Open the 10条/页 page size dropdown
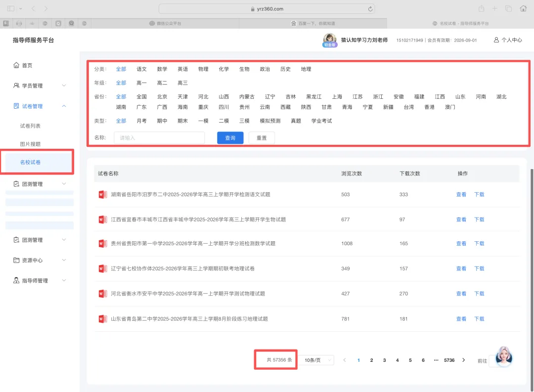 click(x=316, y=360)
